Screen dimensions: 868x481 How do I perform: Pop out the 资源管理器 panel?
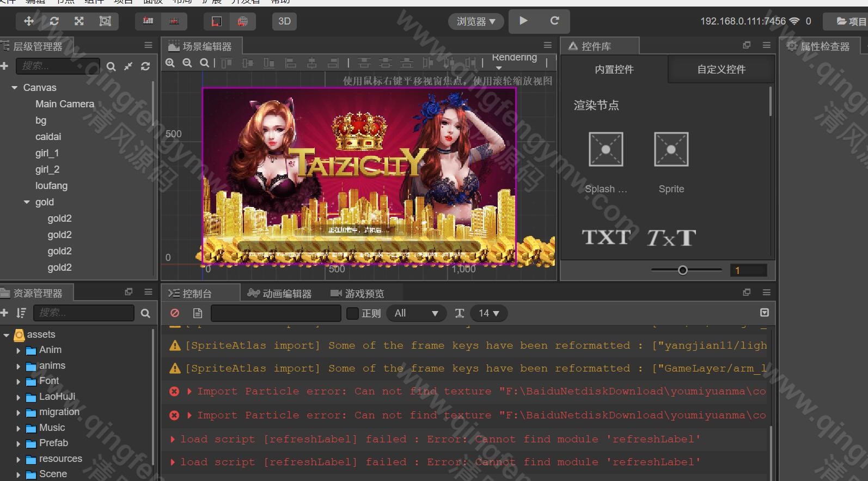pyautogui.click(x=129, y=292)
